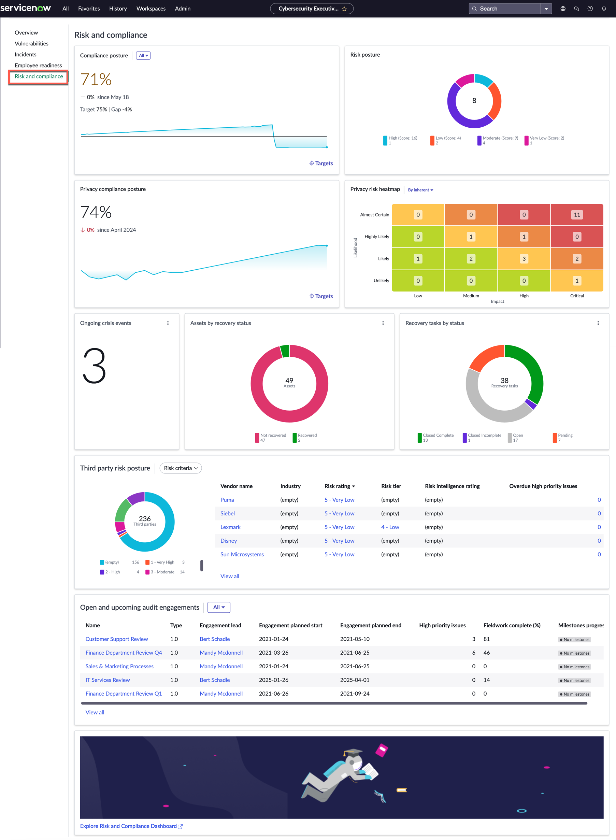Click Lexmark's 4 - Low risk tier

click(x=390, y=527)
